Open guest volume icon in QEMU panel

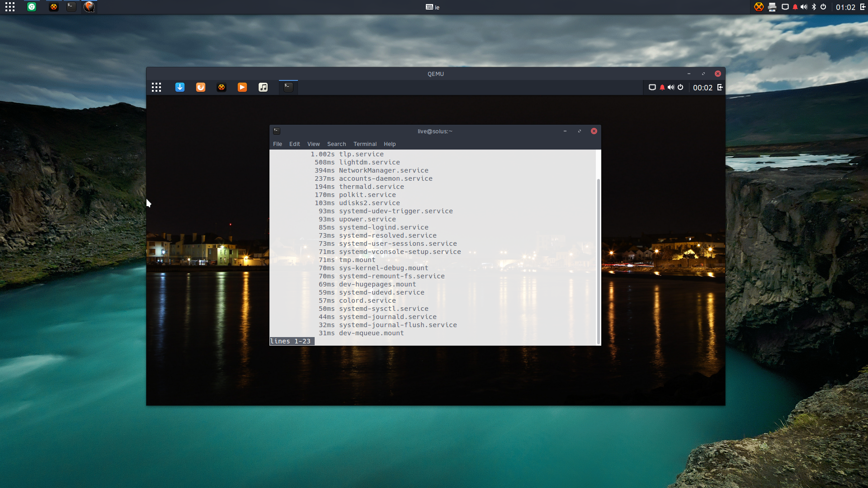click(x=671, y=87)
